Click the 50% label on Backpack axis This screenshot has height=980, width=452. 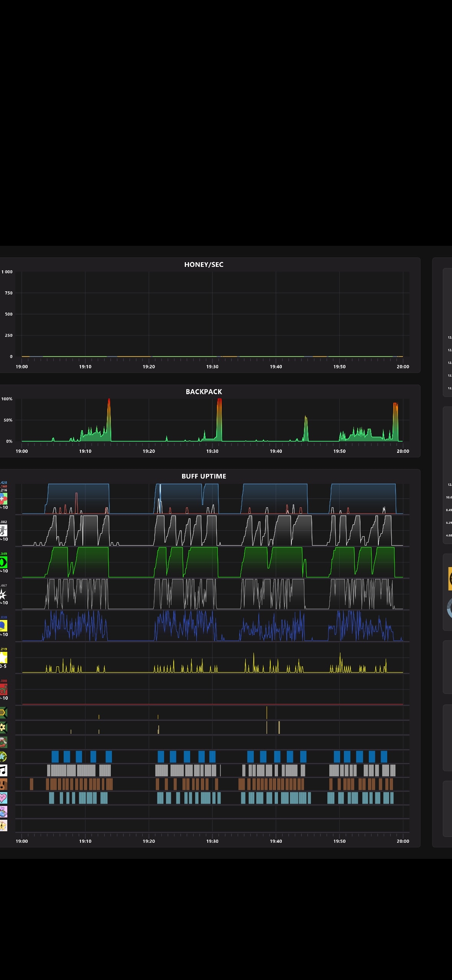coord(8,420)
